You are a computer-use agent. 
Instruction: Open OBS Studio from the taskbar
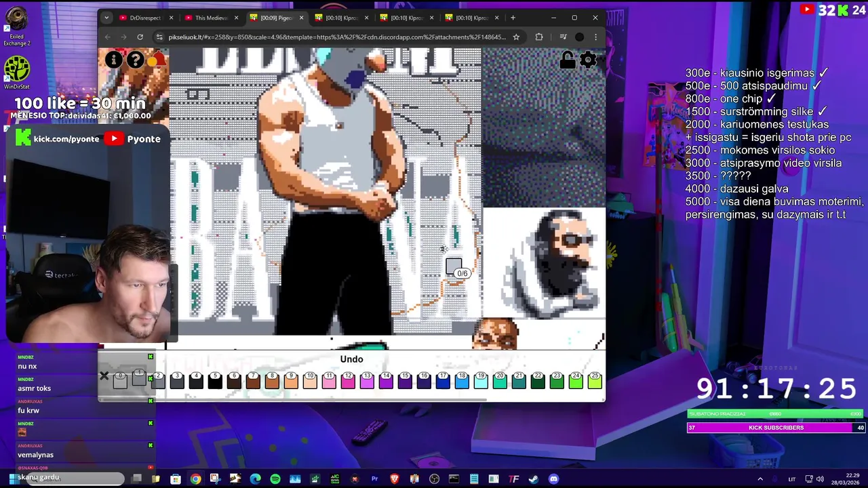tap(434, 479)
